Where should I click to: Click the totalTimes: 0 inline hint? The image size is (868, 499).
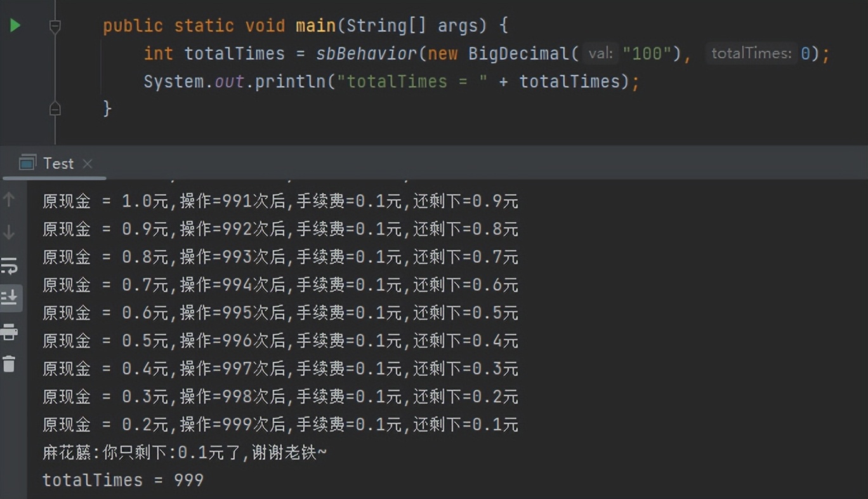pyautogui.click(x=760, y=53)
